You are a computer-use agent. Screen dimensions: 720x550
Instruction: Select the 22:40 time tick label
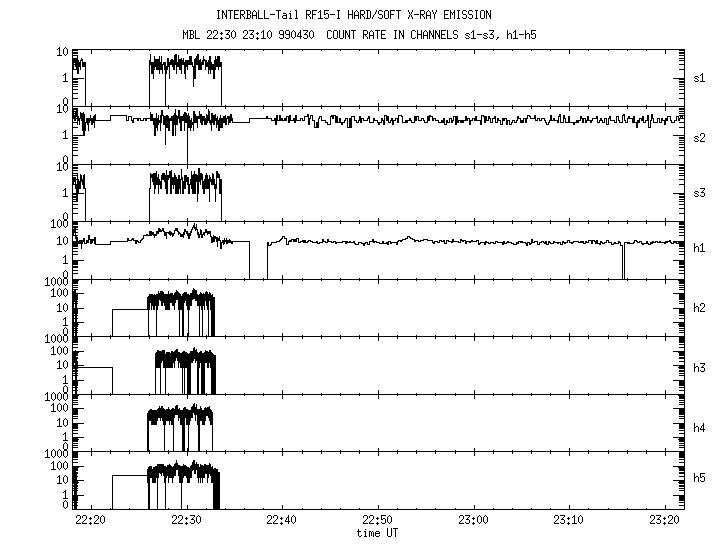coord(282,521)
